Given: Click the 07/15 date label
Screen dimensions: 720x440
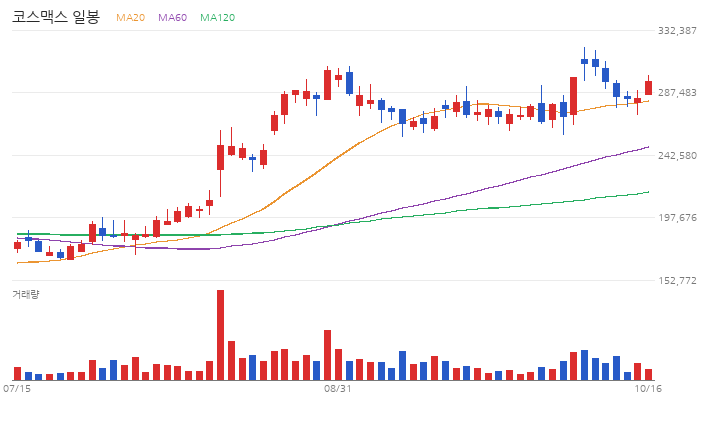Looking at the screenshot, I should tap(17, 389).
